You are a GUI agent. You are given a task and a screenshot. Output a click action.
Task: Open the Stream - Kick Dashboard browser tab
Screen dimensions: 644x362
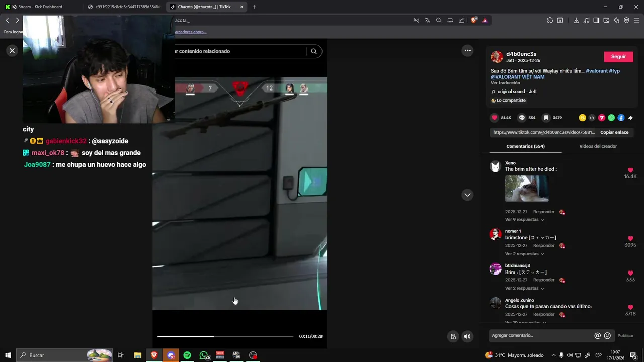(x=40, y=7)
